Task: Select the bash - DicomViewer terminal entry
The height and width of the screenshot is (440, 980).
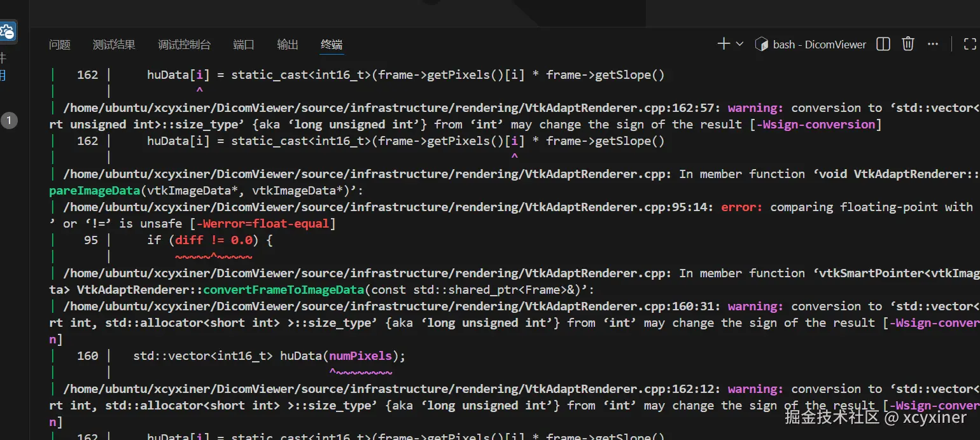Action: pyautogui.click(x=811, y=45)
